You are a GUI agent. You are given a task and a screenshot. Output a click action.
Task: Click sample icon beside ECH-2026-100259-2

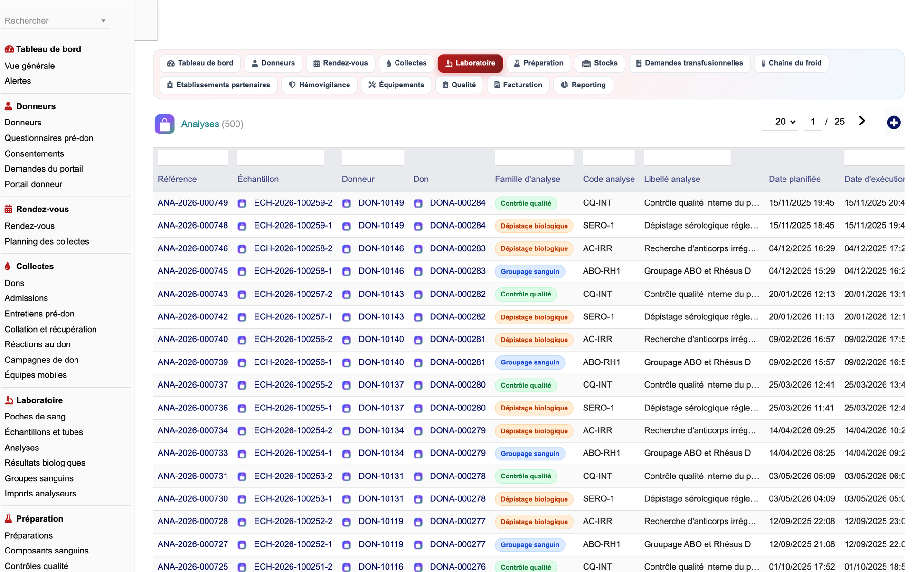click(x=242, y=203)
